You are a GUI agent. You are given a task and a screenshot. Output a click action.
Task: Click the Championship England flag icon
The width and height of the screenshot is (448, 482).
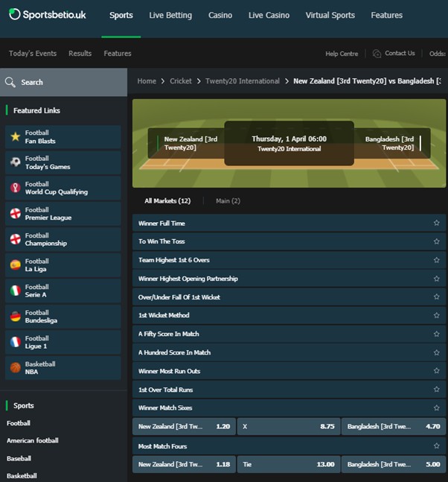16,239
